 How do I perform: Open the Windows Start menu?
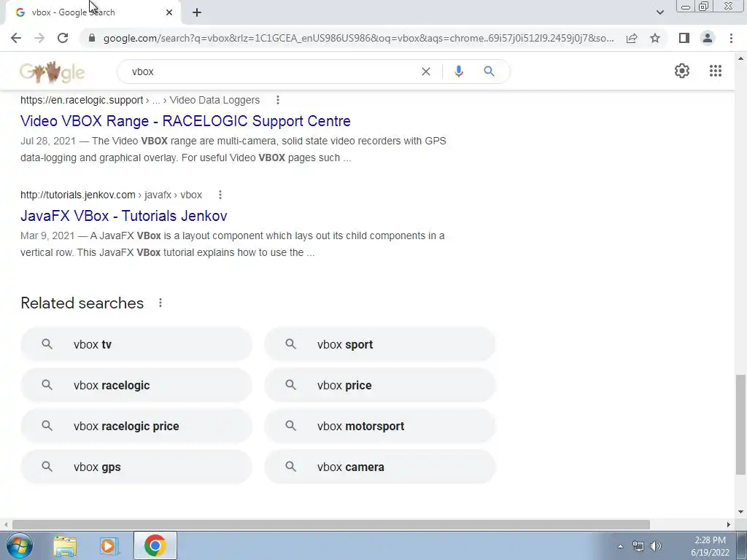pyautogui.click(x=20, y=545)
